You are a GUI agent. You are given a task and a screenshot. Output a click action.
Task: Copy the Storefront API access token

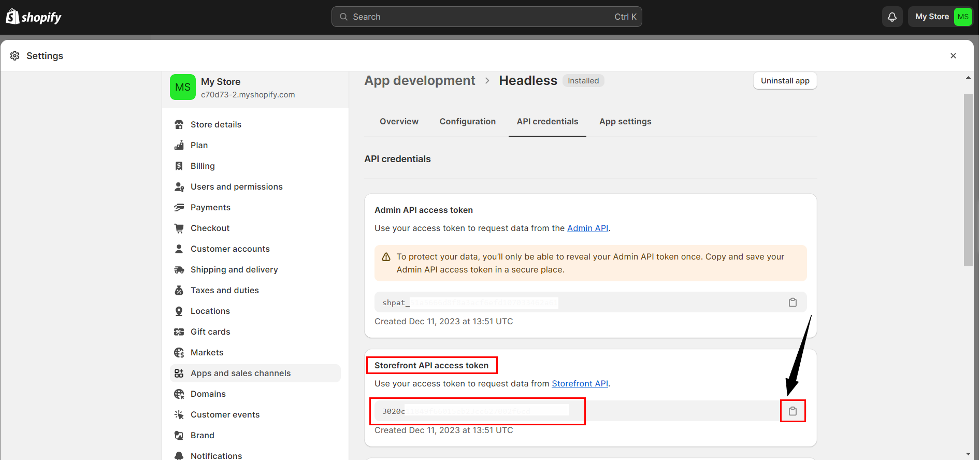coord(792,411)
